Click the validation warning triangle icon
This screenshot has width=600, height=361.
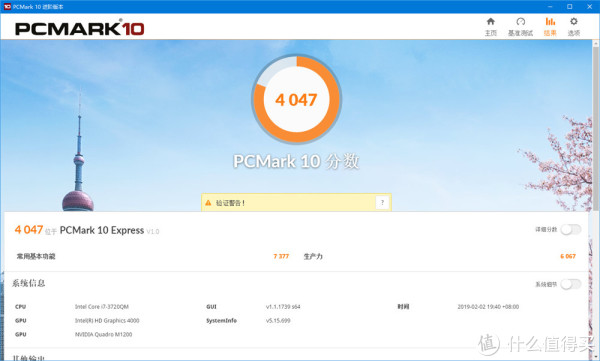coord(208,203)
